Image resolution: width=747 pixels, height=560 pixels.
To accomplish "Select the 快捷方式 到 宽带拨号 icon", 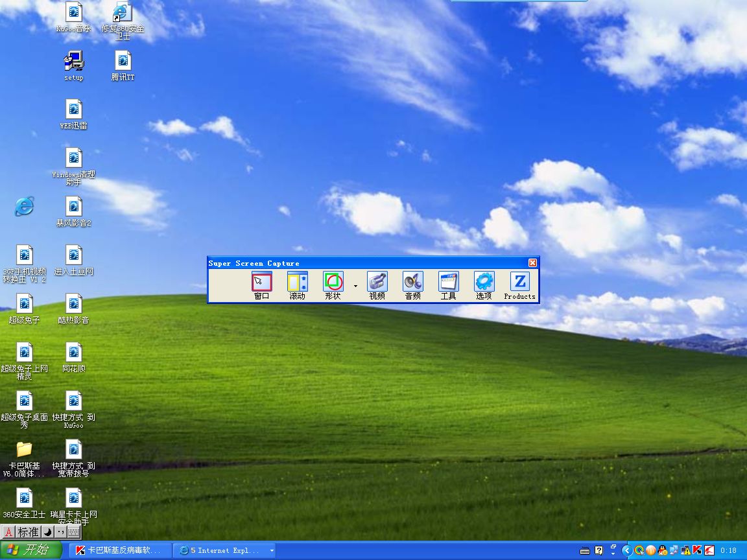I will (x=73, y=458).
